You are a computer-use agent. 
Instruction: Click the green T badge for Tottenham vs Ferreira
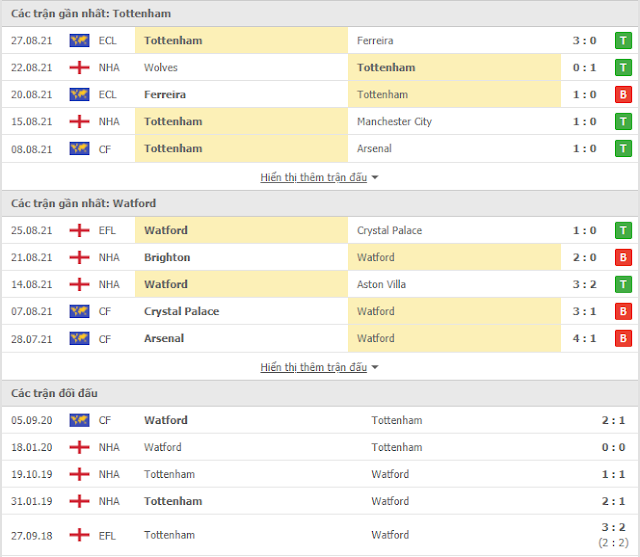coord(623,40)
